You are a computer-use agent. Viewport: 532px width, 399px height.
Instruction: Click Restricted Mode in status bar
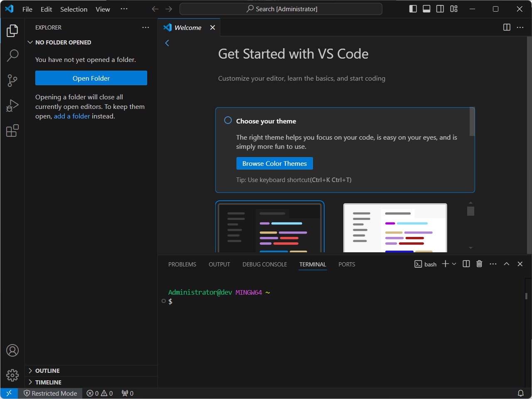50,393
